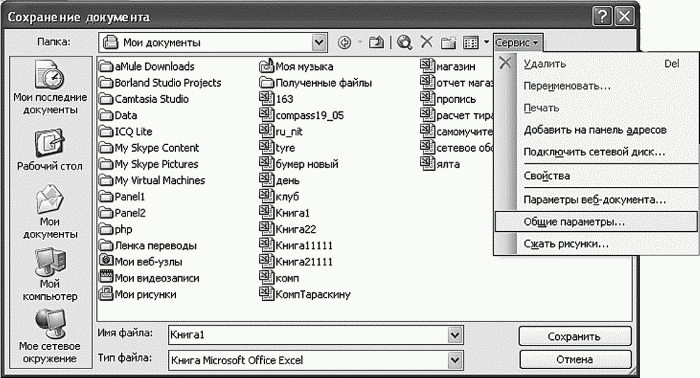Select the file пропись
700x378 pixels.
click(x=448, y=99)
